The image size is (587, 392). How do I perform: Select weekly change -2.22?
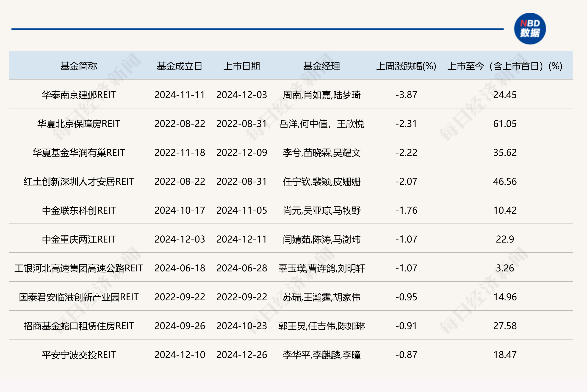click(406, 153)
